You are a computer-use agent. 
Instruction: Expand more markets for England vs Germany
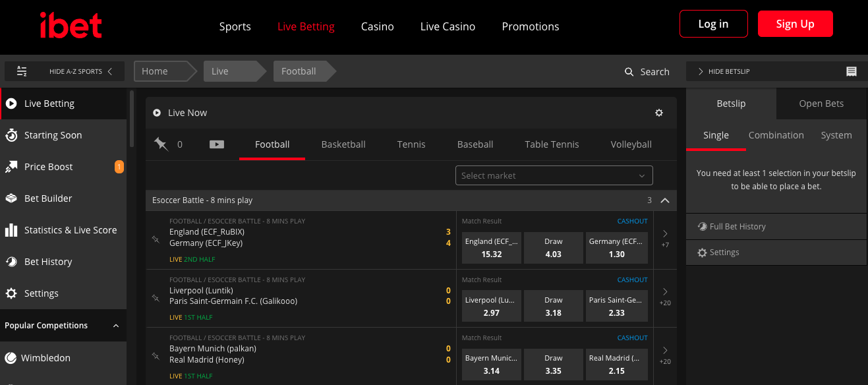tap(665, 239)
